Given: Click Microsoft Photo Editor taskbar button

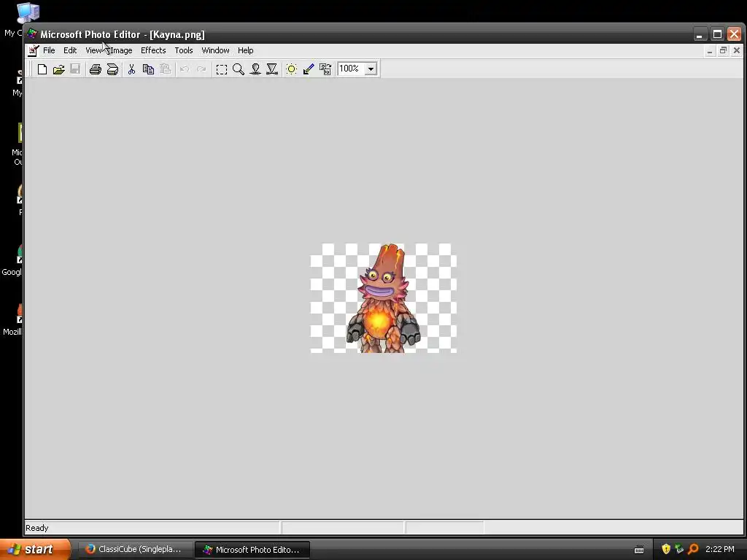Looking at the screenshot, I should pyautogui.click(x=252, y=549).
